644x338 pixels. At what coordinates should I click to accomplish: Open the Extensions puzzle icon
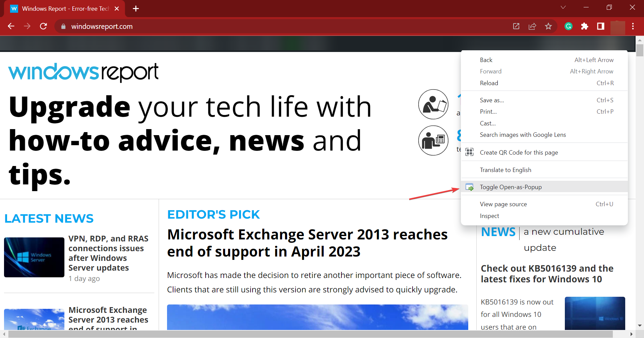click(585, 26)
